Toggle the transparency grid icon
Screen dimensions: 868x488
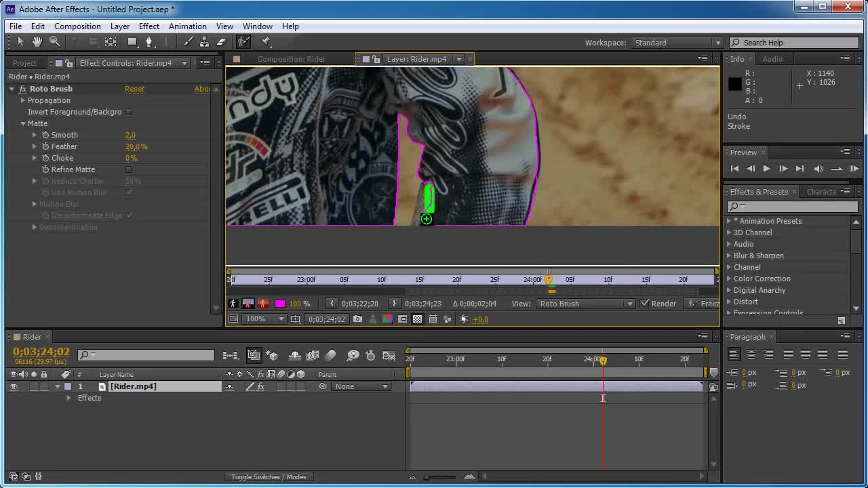point(418,319)
